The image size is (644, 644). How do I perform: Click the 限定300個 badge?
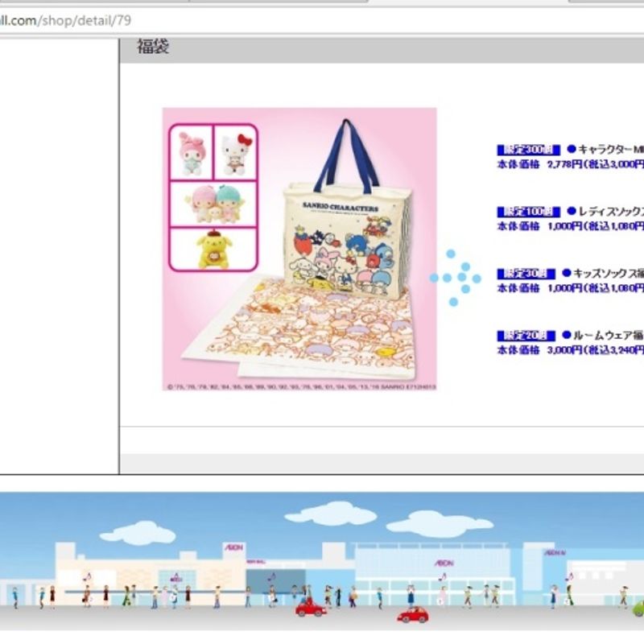point(528,150)
